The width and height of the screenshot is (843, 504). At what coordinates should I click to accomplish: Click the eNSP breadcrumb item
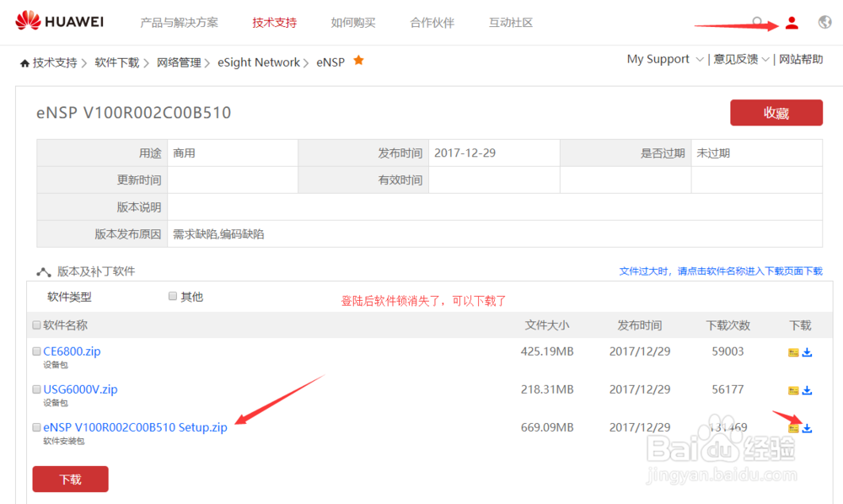click(x=330, y=63)
